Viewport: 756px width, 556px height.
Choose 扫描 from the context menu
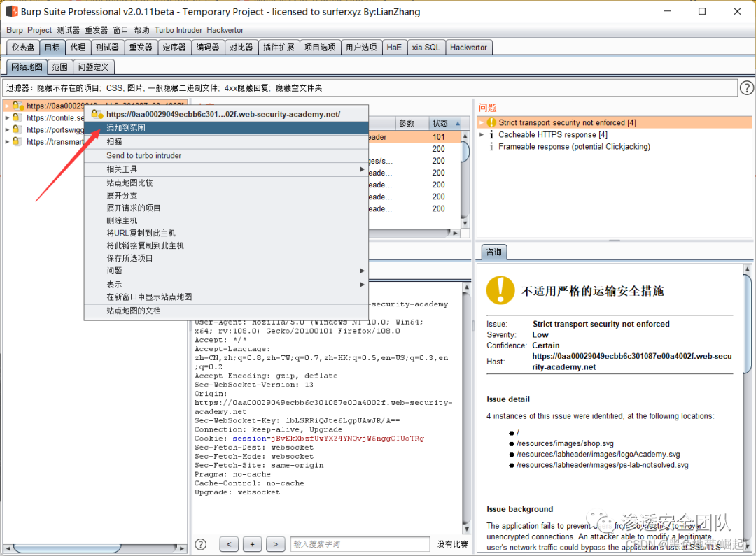(x=226, y=142)
